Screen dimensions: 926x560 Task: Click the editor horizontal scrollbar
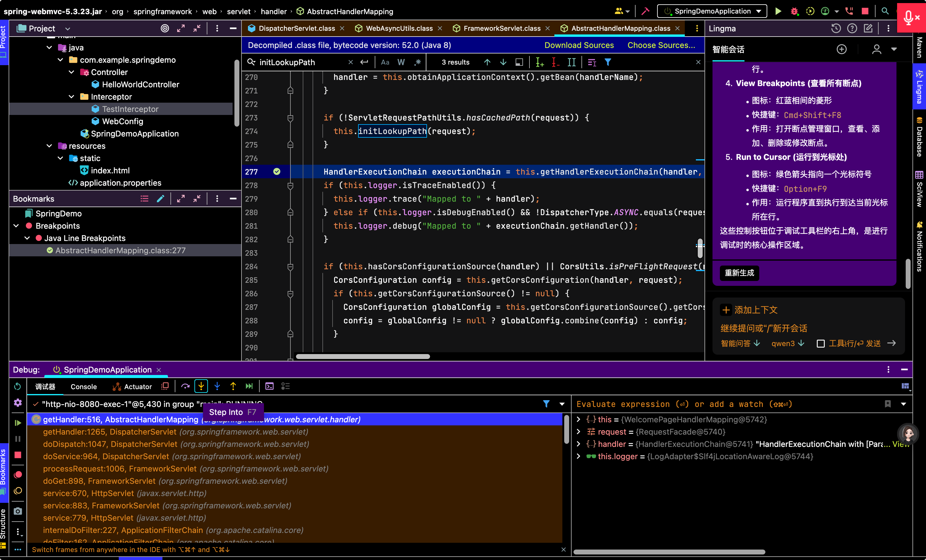pyautogui.click(x=363, y=357)
